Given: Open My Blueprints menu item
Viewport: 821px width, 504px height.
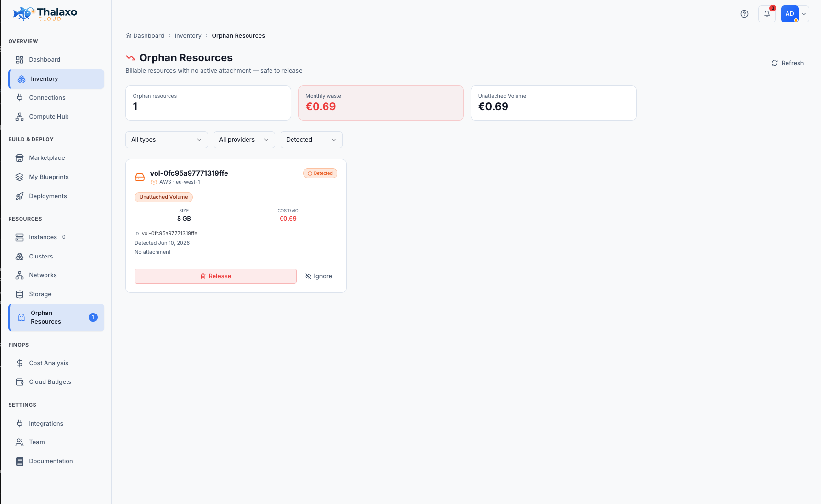Looking at the screenshot, I should point(56,177).
